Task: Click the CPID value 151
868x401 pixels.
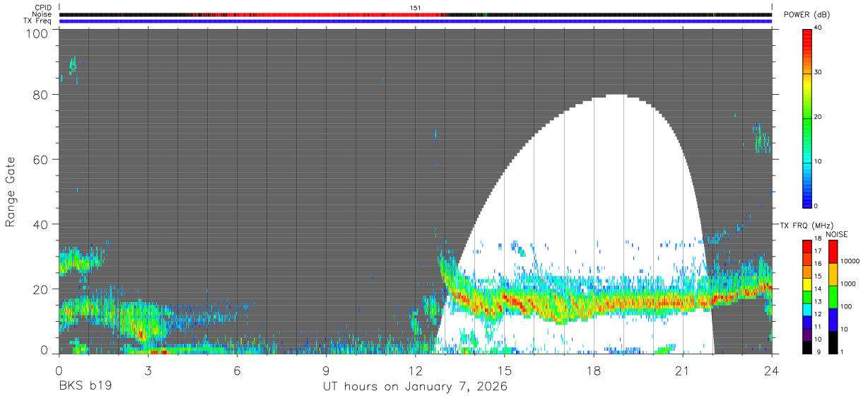Action: click(x=416, y=8)
